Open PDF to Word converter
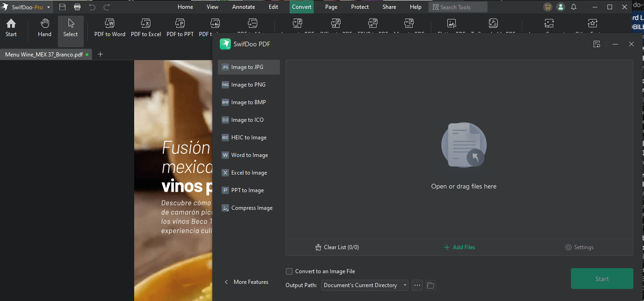Viewport: 644px width, 301px height. pos(110,28)
